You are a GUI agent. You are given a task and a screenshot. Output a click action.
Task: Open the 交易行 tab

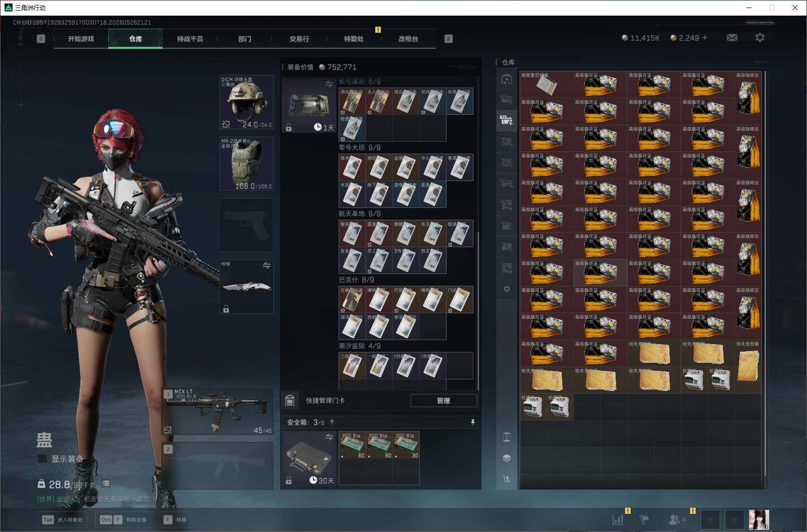[299, 39]
